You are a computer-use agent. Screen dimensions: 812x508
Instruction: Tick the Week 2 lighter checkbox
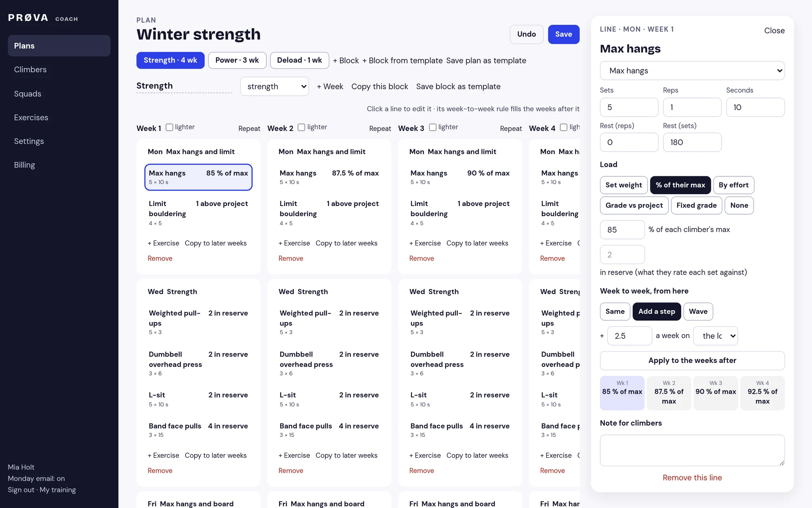[x=301, y=127]
